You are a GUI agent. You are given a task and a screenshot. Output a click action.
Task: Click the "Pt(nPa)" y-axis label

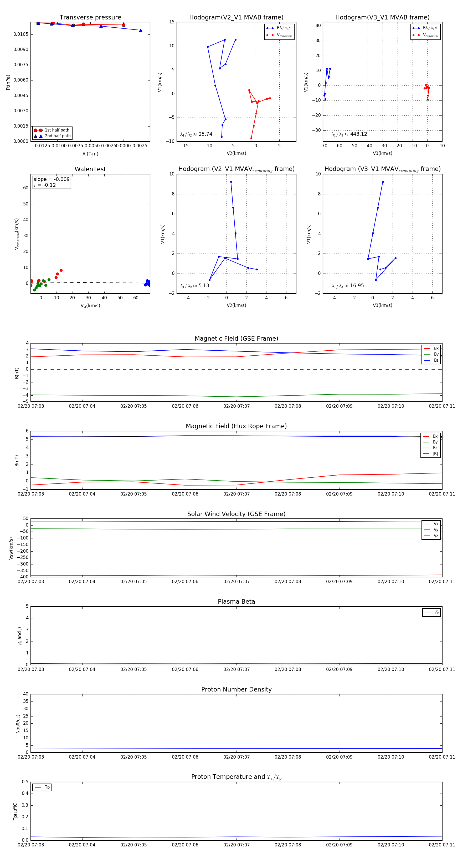(8, 82)
